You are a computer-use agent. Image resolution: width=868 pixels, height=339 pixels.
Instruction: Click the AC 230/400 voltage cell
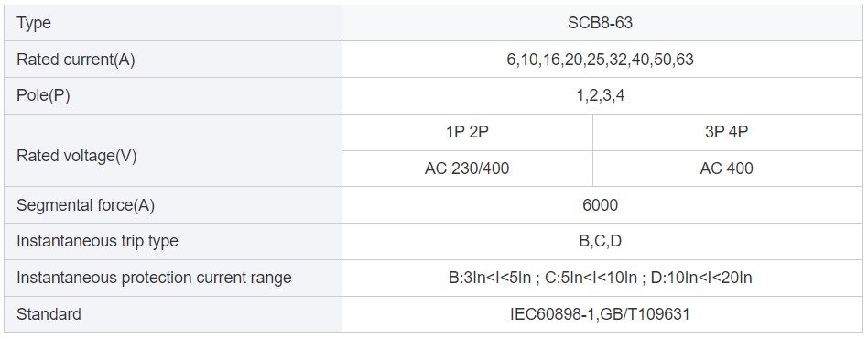tap(467, 169)
